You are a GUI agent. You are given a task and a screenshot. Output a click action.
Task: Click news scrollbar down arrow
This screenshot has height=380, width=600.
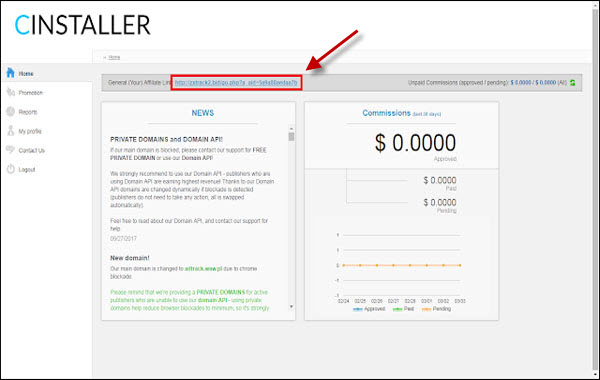click(292, 307)
